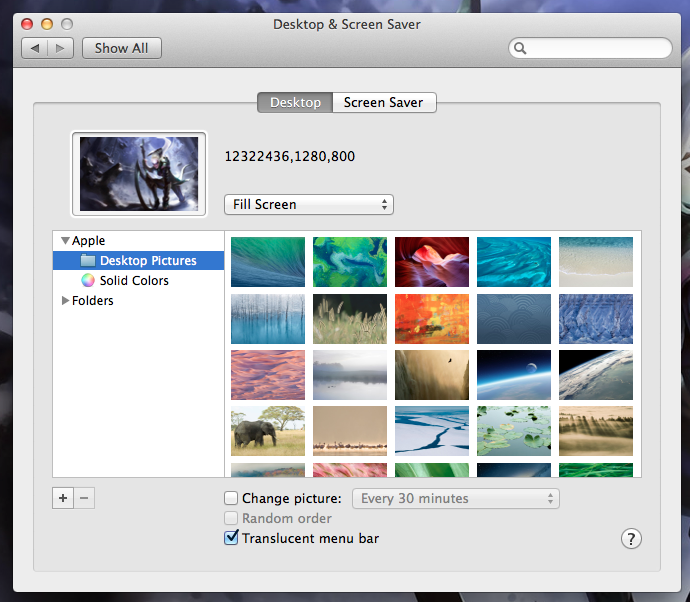The image size is (690, 602).
Task: Click the magnifier icon in search field
Action: click(520, 48)
